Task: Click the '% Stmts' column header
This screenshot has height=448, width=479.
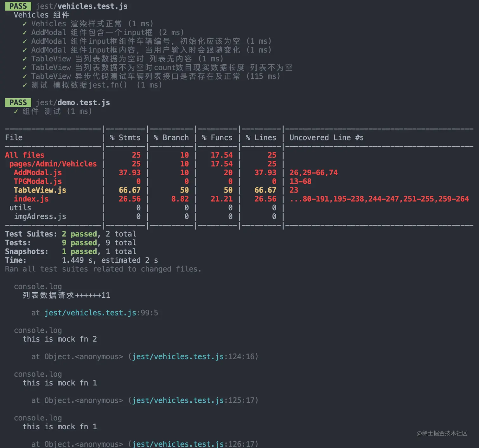Action: pos(125,138)
